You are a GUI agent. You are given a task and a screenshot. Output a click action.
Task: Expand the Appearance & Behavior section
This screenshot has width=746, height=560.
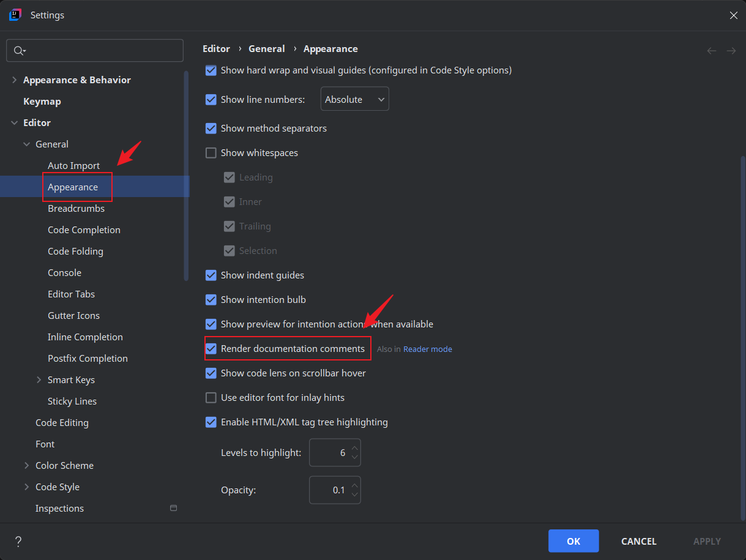tap(15, 80)
